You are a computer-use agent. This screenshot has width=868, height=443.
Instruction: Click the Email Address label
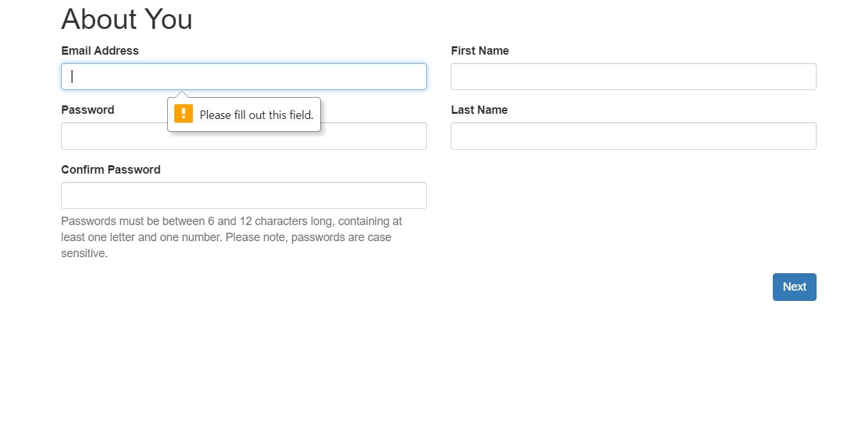coord(100,51)
